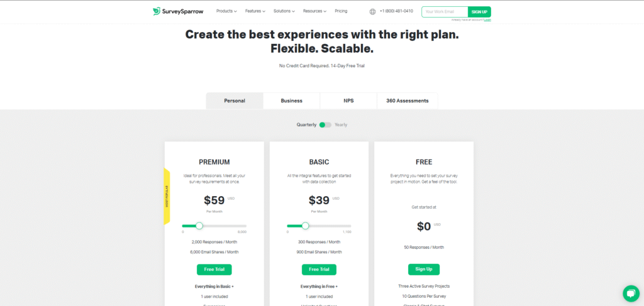The image size is (644, 306).
Task: Switch to the NPS tab
Action: pyautogui.click(x=348, y=101)
